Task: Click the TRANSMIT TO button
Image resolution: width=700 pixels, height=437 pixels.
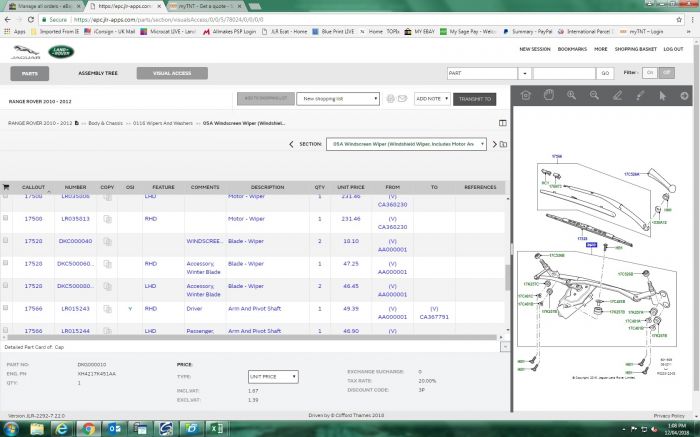Action: tap(475, 99)
